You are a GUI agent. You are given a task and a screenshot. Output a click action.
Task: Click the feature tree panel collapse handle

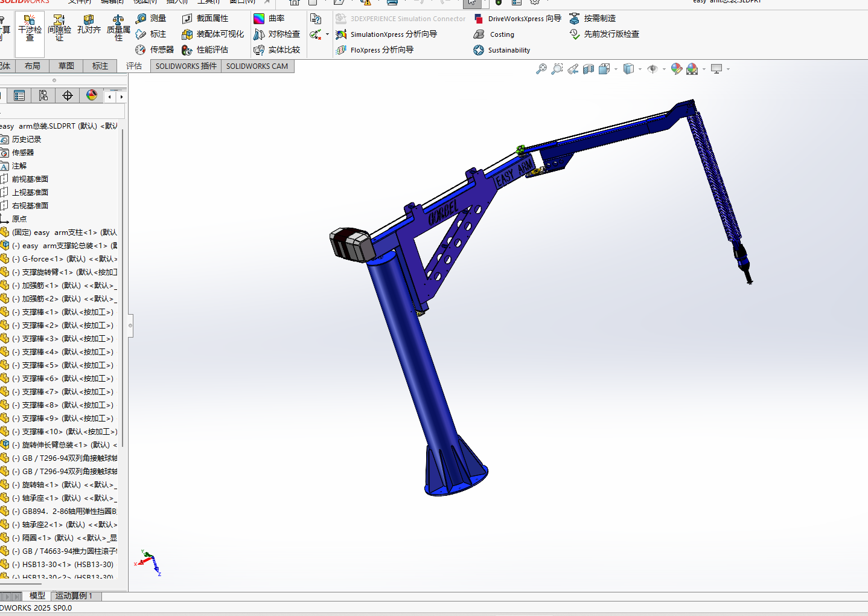tap(130, 325)
